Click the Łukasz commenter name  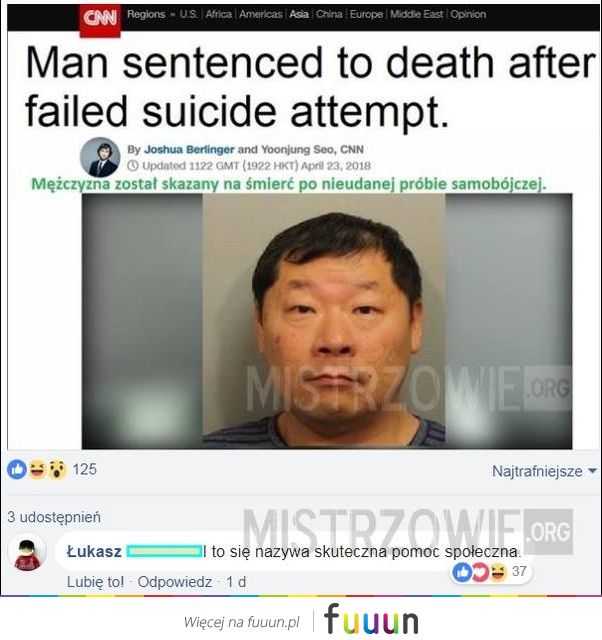tap(94, 552)
